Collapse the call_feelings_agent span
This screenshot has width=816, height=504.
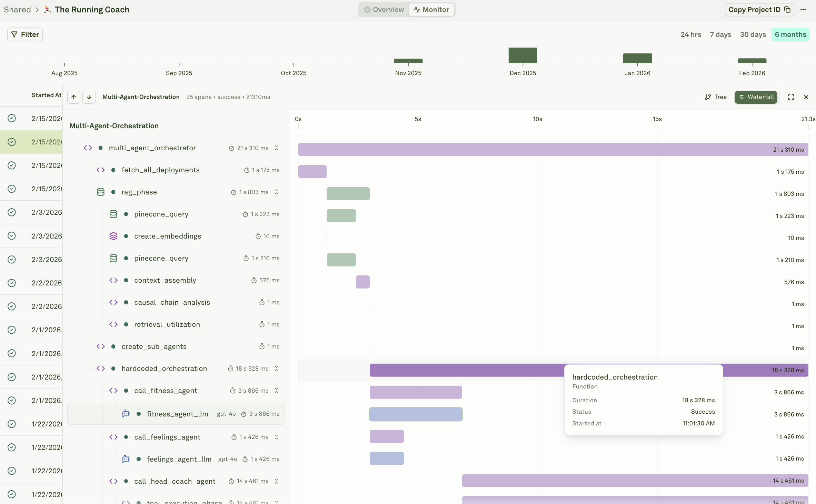[x=276, y=437]
